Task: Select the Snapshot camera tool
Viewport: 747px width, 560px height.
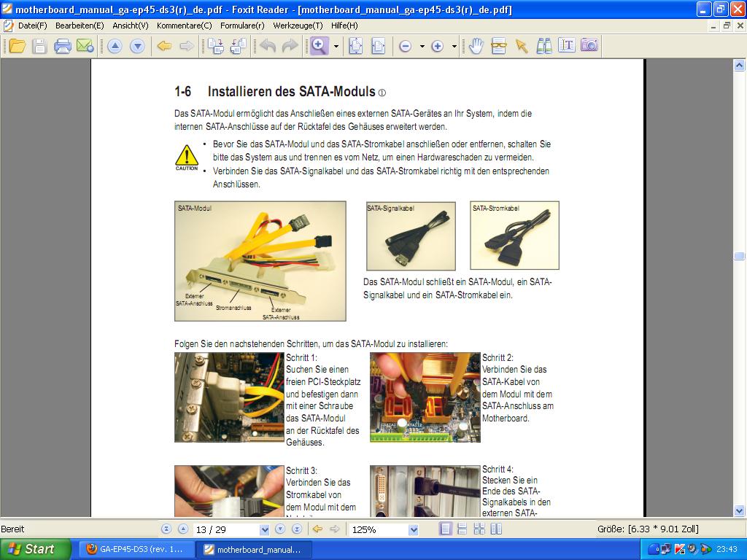Action: 589,46
